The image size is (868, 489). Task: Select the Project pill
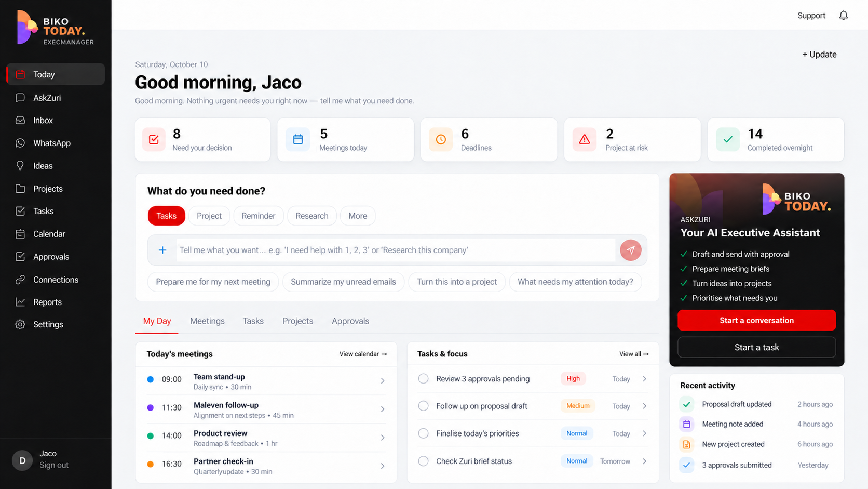209,216
